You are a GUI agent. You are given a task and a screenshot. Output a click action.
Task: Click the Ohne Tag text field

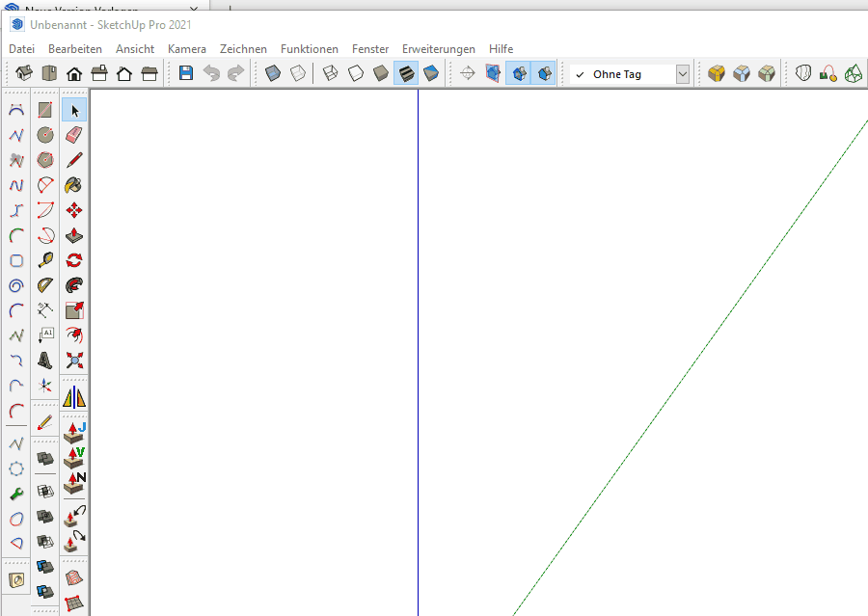coord(625,74)
